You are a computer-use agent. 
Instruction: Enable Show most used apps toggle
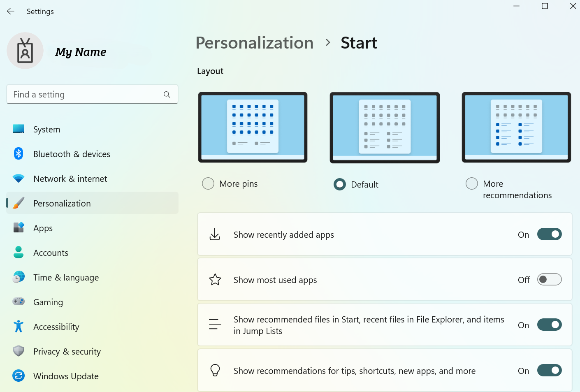point(549,280)
